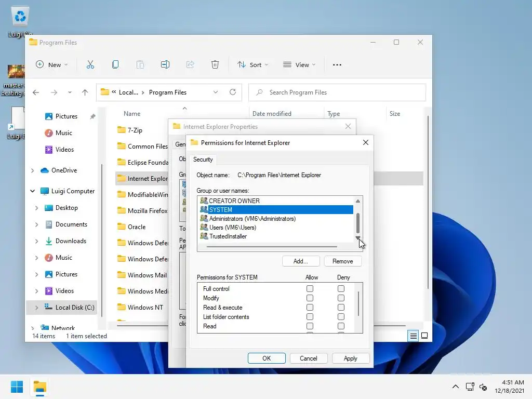Show hidden system tray icons
Image resolution: width=532 pixels, height=399 pixels.
tap(456, 387)
